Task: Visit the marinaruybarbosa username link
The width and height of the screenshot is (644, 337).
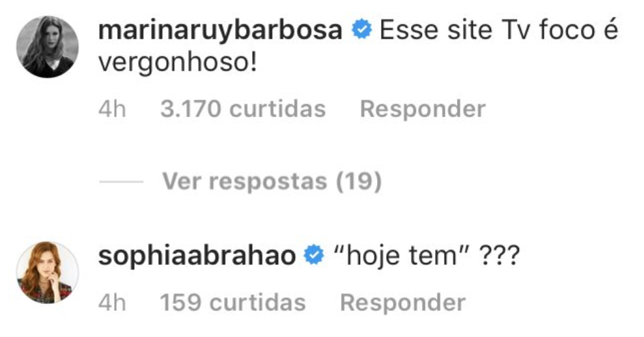Action: pyautogui.click(x=220, y=31)
